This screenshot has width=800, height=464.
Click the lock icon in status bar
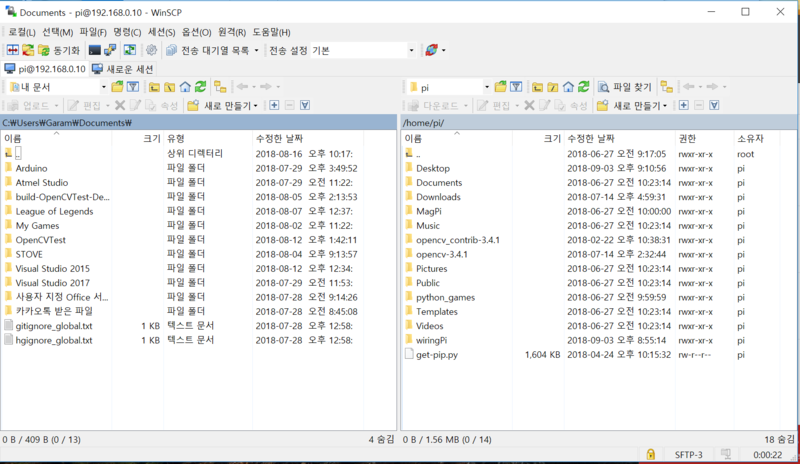coord(650,455)
